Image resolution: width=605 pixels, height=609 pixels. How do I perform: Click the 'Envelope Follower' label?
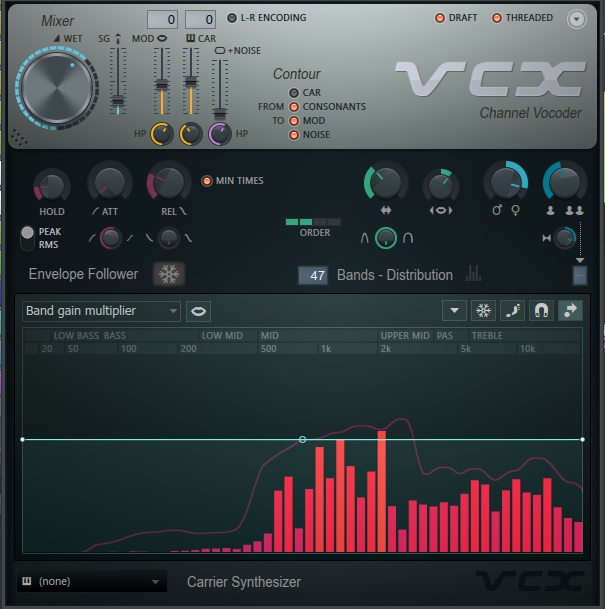(x=83, y=274)
